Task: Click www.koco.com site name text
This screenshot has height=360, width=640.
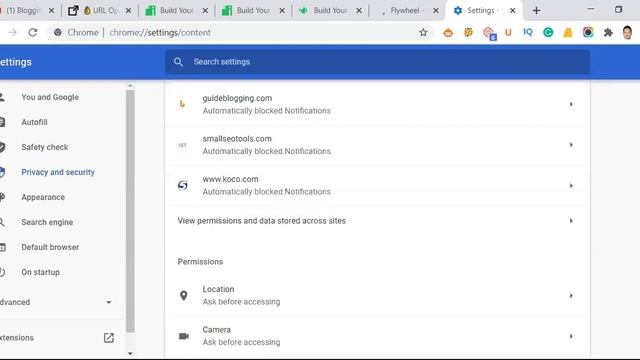Action: click(x=230, y=179)
